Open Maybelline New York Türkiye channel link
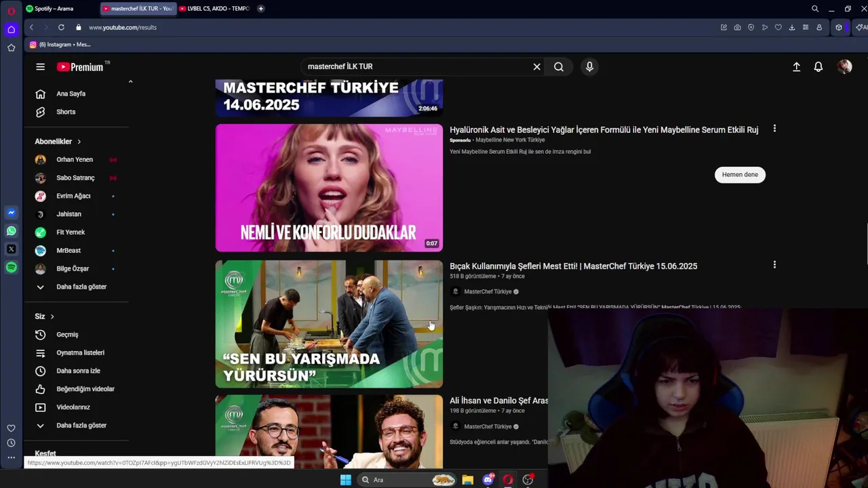 [510, 140]
